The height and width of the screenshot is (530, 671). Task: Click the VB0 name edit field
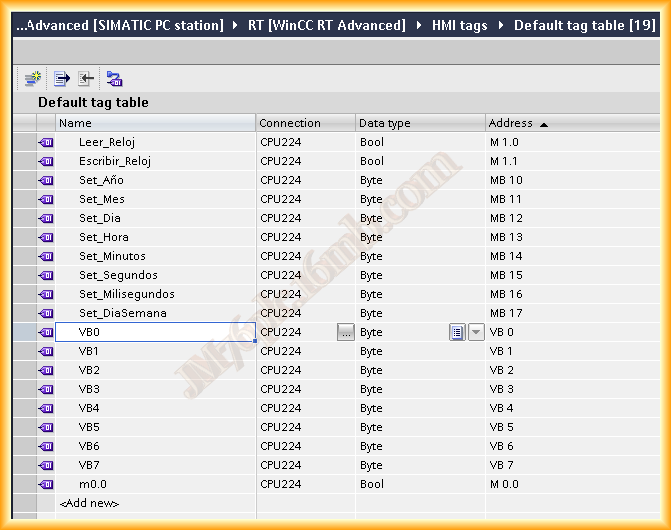coord(155,332)
